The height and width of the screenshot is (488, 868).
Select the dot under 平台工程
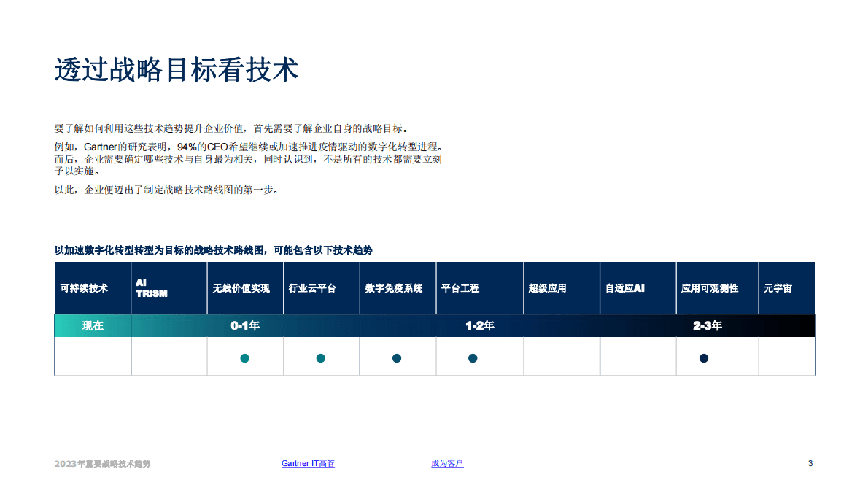[x=473, y=357]
